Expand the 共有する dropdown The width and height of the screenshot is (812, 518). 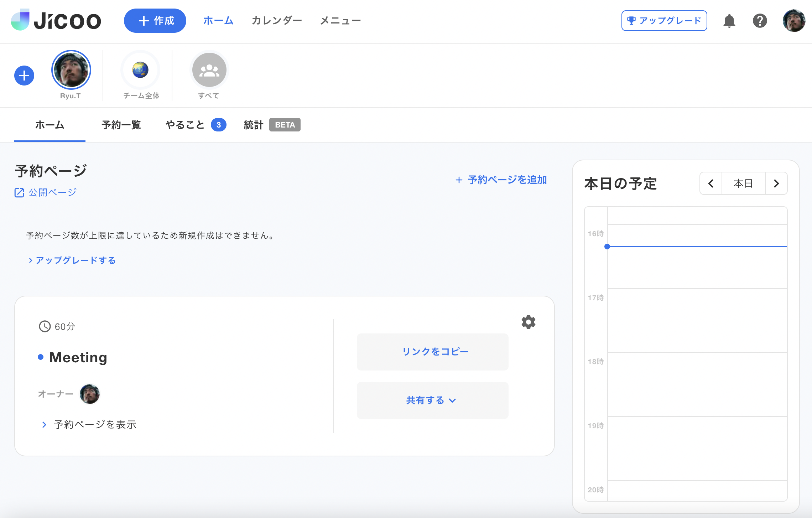(x=432, y=400)
